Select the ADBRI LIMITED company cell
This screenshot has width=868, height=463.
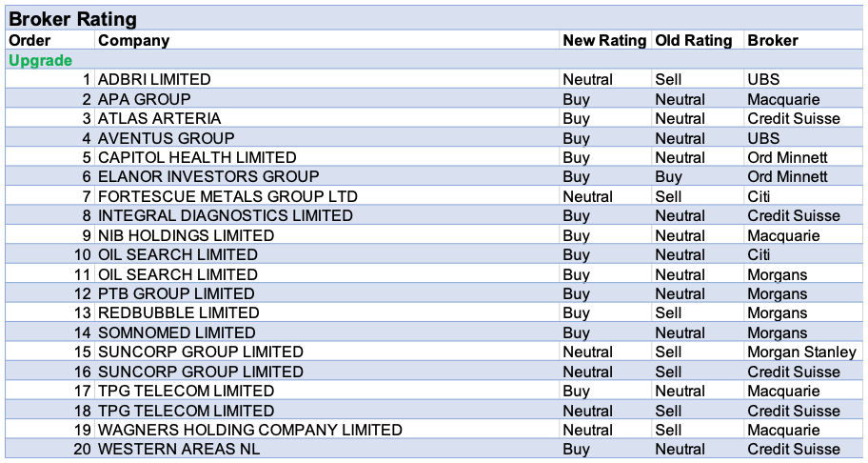tap(154, 79)
